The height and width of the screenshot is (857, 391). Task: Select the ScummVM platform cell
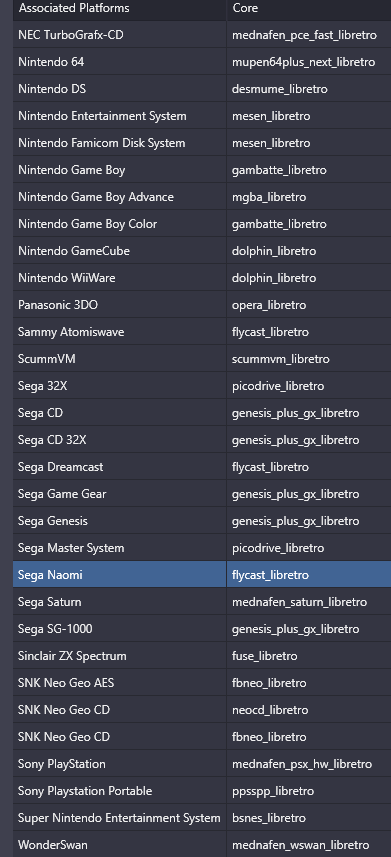pyautogui.click(x=120, y=359)
